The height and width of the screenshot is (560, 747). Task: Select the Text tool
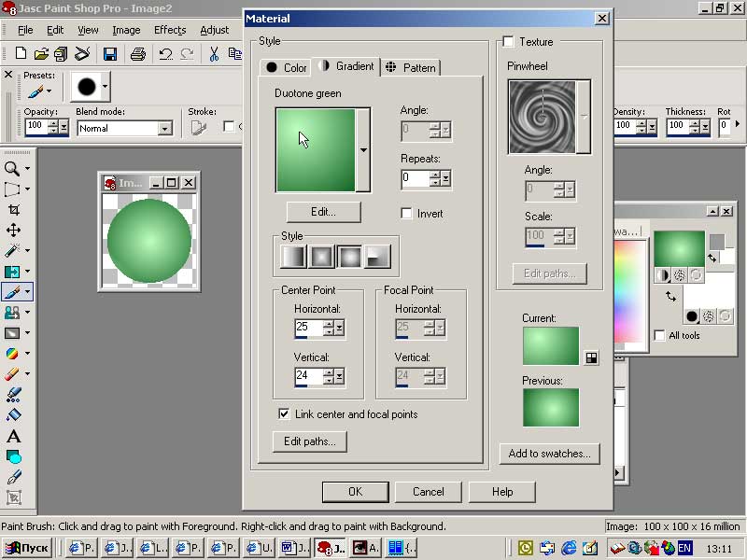tap(13, 436)
